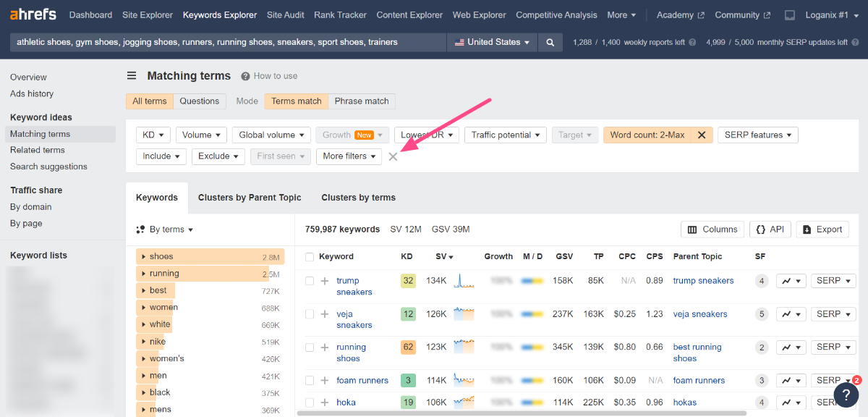Open the veja sneakers keyword link

[x=354, y=319]
